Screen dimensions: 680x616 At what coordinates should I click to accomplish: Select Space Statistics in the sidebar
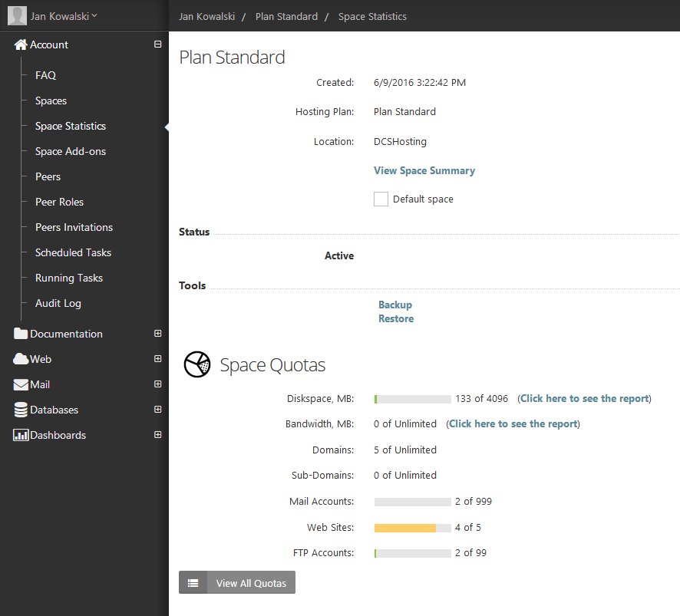[x=71, y=126]
